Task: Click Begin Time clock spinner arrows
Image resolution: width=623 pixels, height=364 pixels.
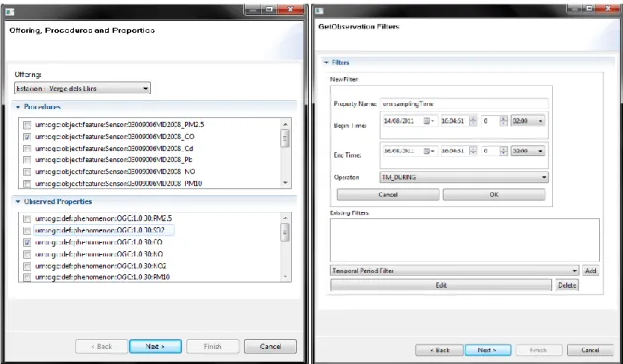Action: (x=473, y=121)
